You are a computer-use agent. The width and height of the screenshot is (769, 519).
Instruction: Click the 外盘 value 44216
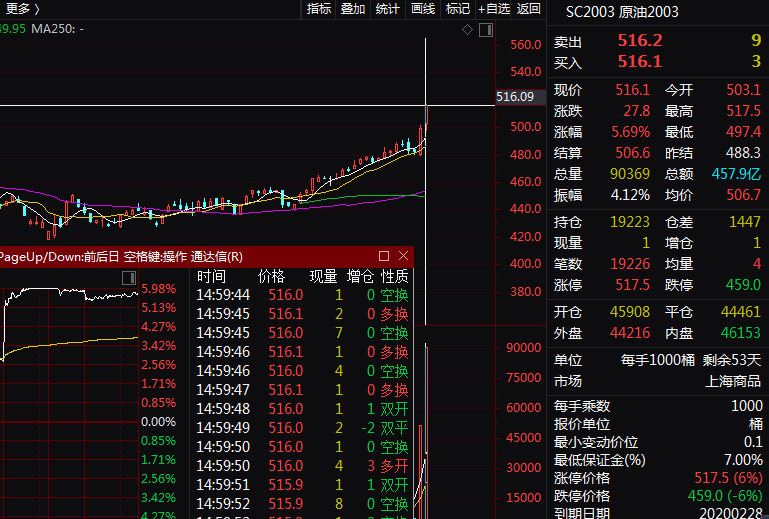point(630,333)
